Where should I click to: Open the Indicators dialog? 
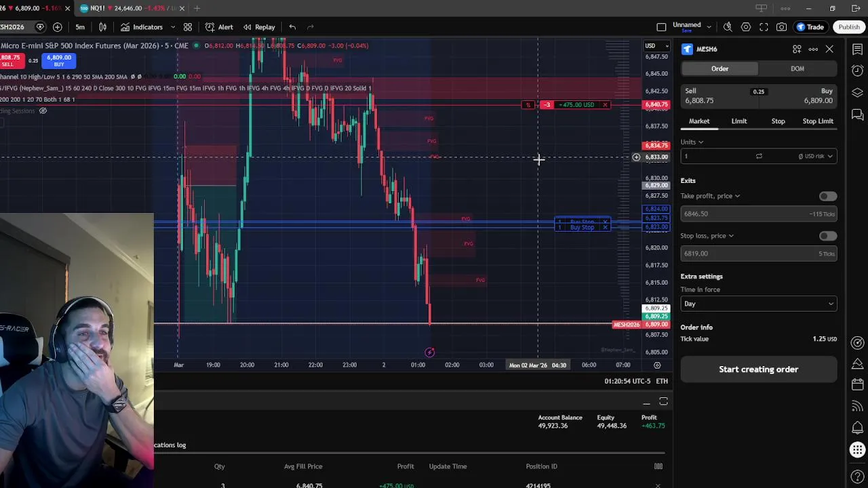click(x=142, y=27)
